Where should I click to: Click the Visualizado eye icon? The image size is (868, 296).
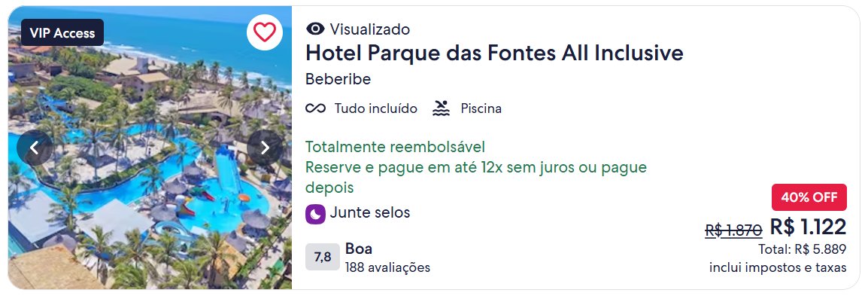[x=315, y=29]
